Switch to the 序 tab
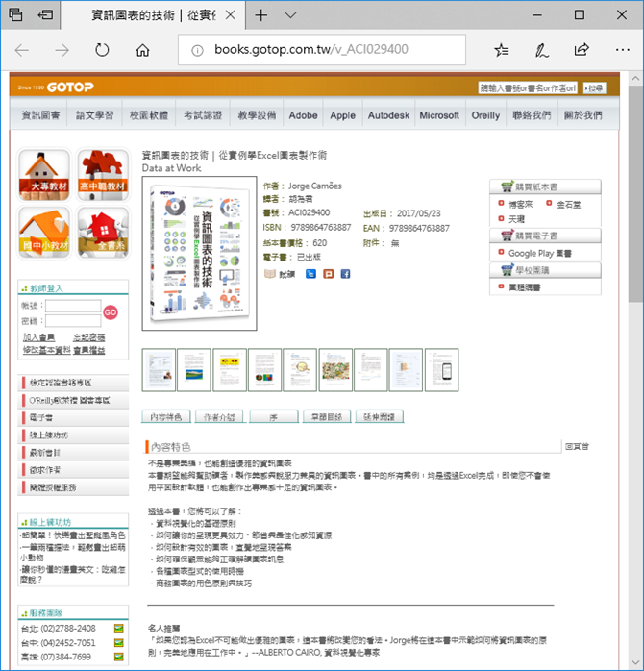This screenshot has height=671, width=644. click(x=274, y=417)
